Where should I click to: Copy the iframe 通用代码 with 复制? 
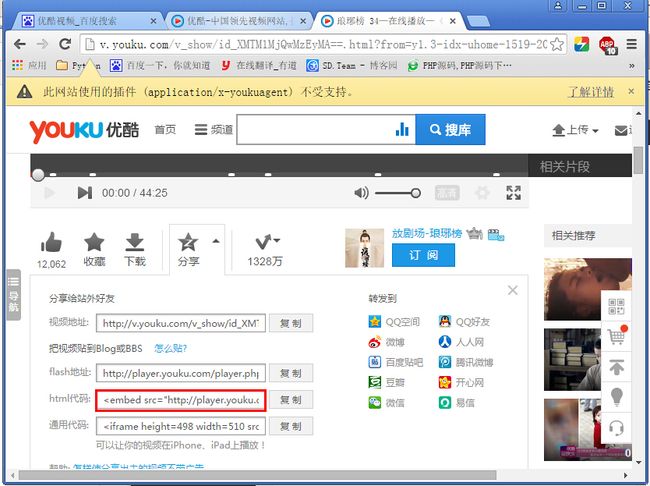(x=291, y=426)
